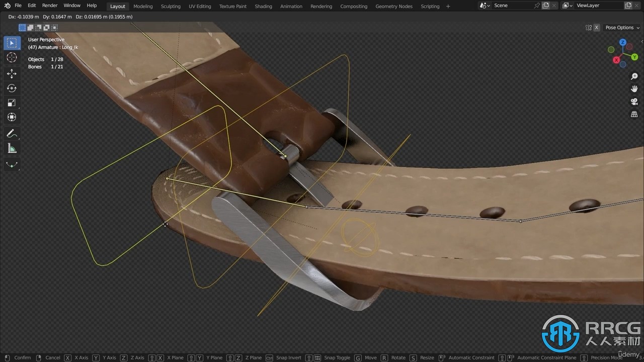
Task: Switch to the Layout workspace tab
Action: [118, 6]
